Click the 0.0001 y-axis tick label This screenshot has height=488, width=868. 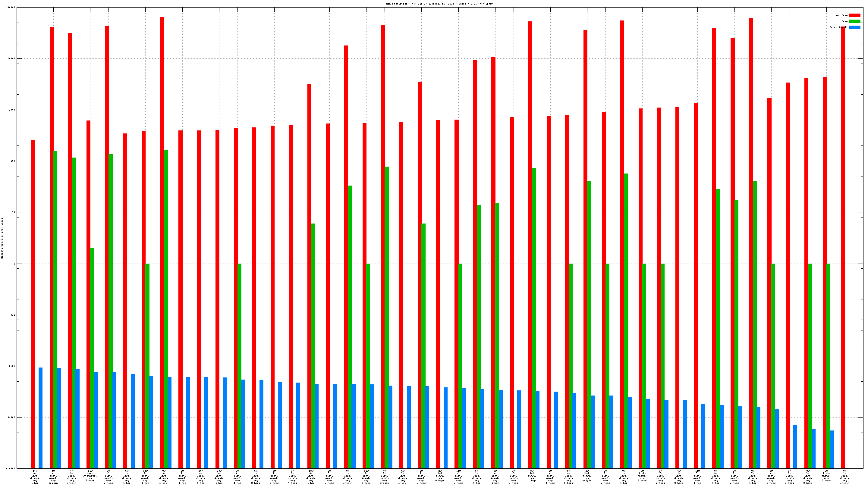pyautogui.click(x=11, y=468)
